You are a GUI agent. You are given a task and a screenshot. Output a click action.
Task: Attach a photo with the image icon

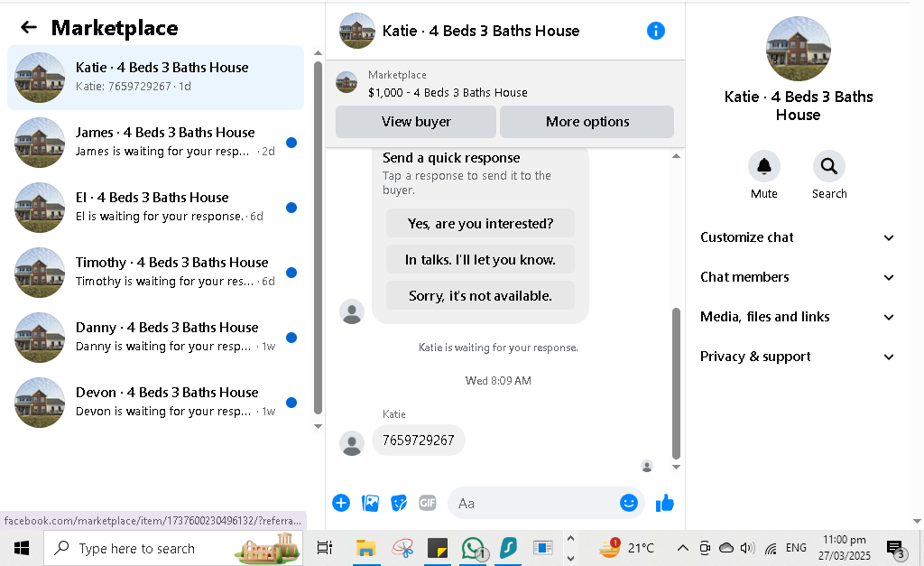click(x=370, y=503)
